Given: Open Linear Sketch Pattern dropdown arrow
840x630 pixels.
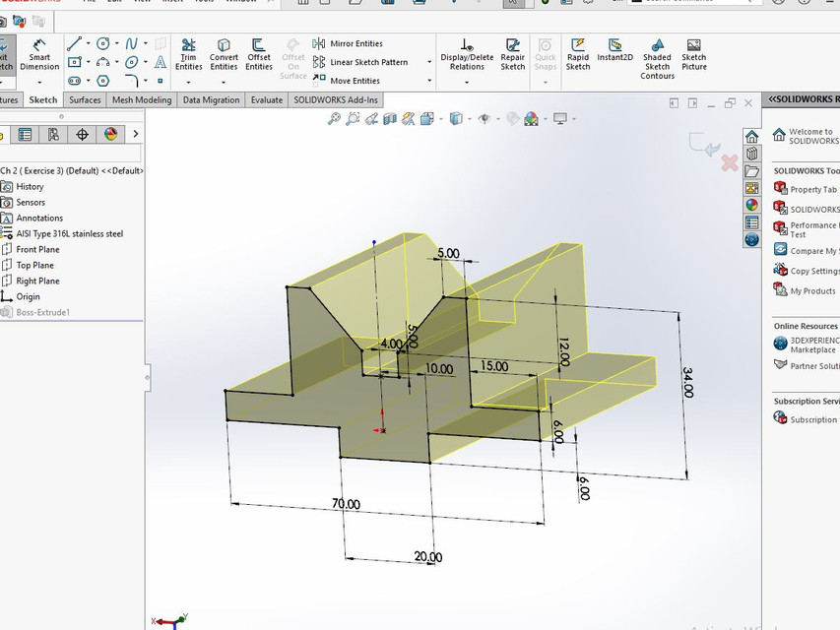Looking at the screenshot, I should 429,62.
